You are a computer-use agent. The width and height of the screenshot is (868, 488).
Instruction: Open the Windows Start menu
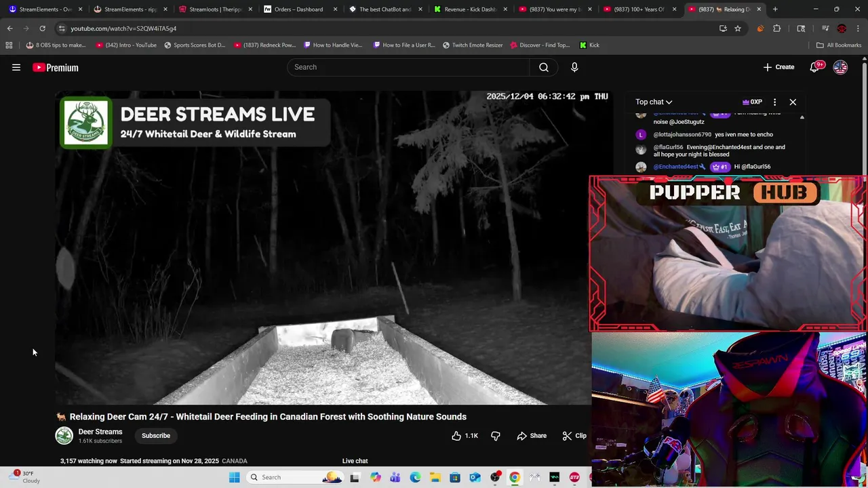pyautogui.click(x=234, y=477)
